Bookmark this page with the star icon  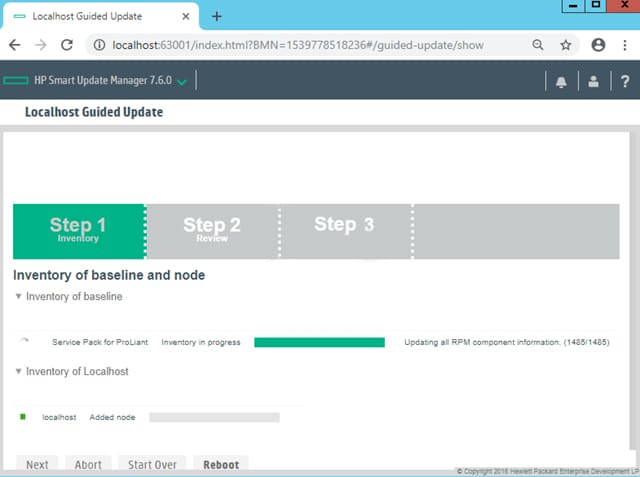pos(565,45)
